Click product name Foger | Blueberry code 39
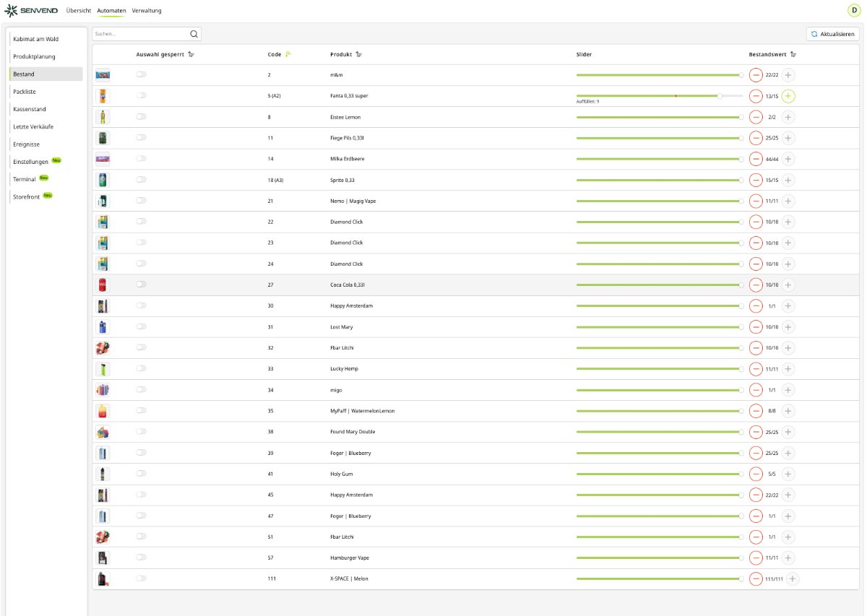Viewport: 867px width, 616px height. (350, 453)
